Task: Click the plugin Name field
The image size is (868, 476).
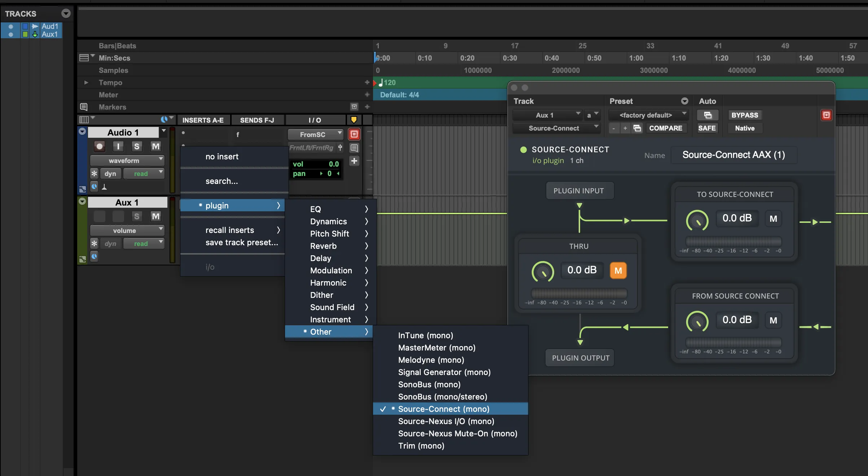Action: coord(733,155)
